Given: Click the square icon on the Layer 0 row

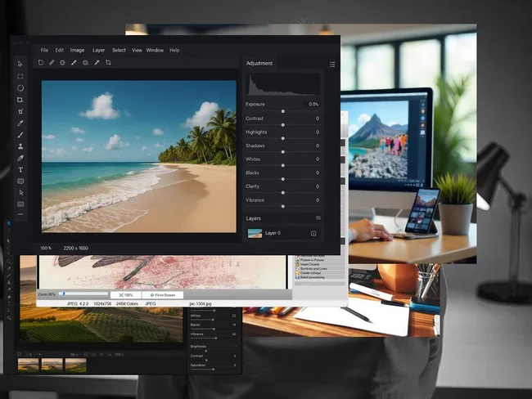Looking at the screenshot, I should 313,233.
